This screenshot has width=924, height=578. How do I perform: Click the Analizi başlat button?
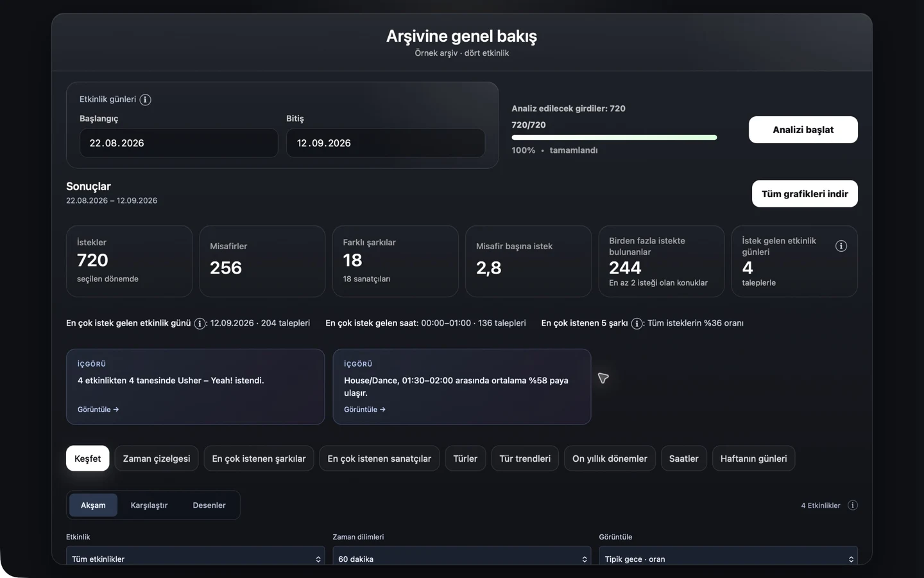803,130
